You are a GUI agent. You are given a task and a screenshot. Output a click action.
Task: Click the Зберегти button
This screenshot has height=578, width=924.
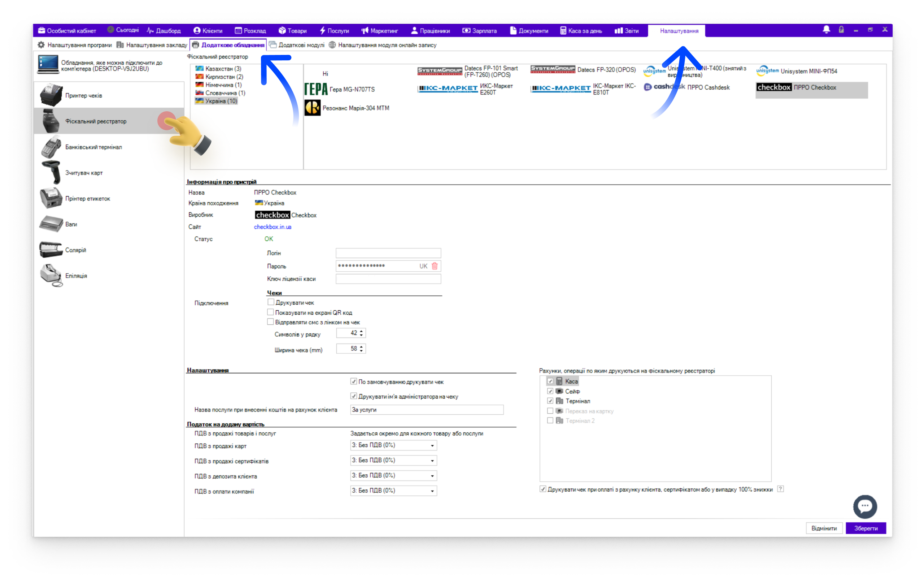click(866, 528)
